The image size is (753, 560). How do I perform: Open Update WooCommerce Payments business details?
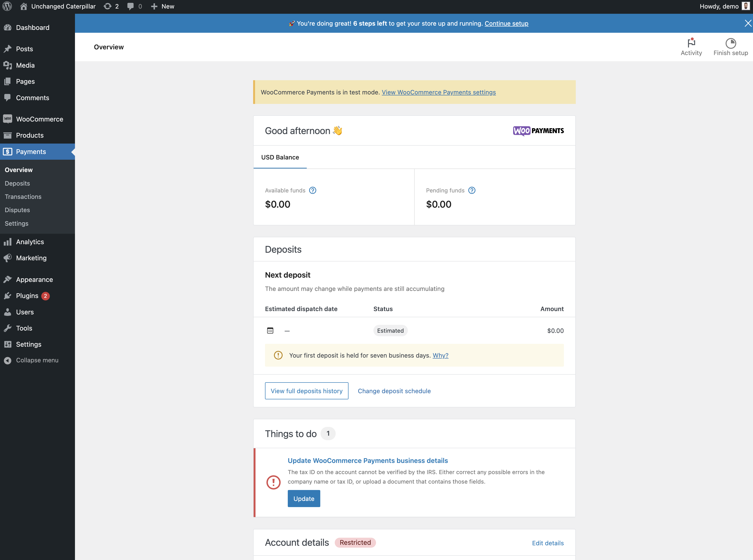pos(368,460)
